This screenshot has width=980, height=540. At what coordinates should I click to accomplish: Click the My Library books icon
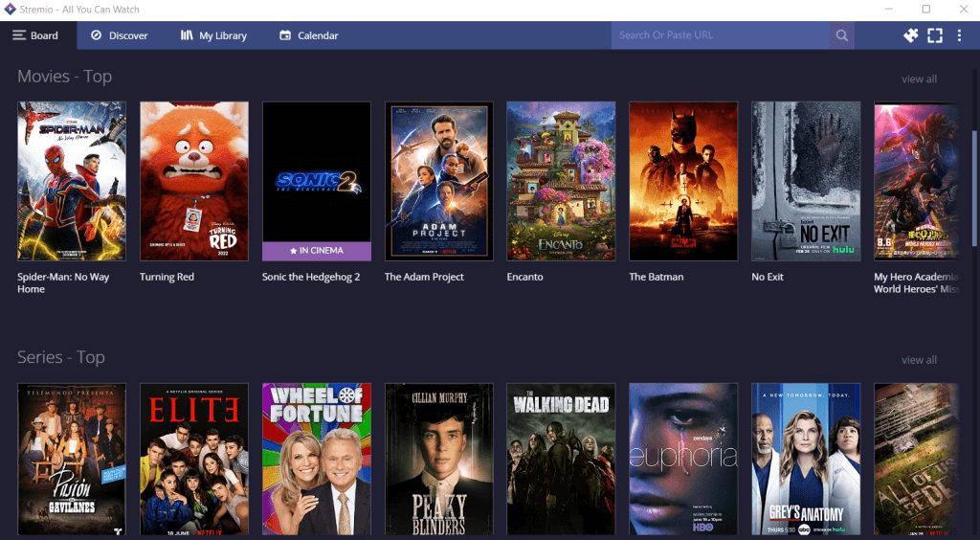(187, 35)
